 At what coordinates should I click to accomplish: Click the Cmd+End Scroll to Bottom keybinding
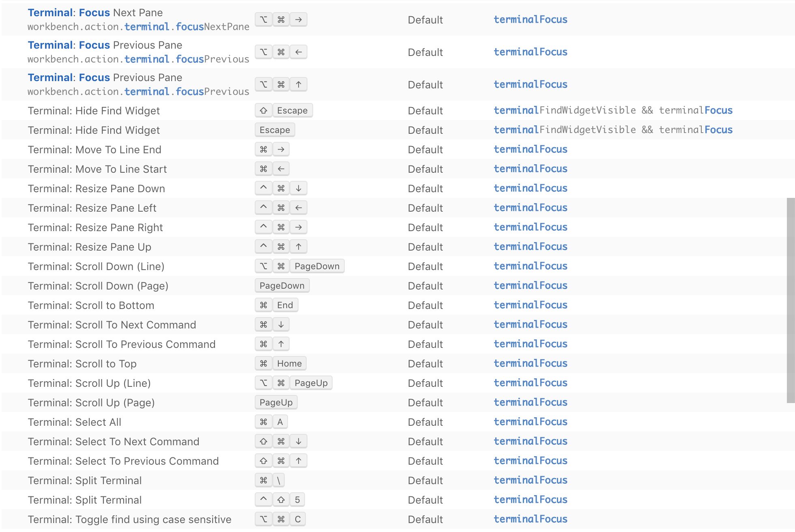276,305
